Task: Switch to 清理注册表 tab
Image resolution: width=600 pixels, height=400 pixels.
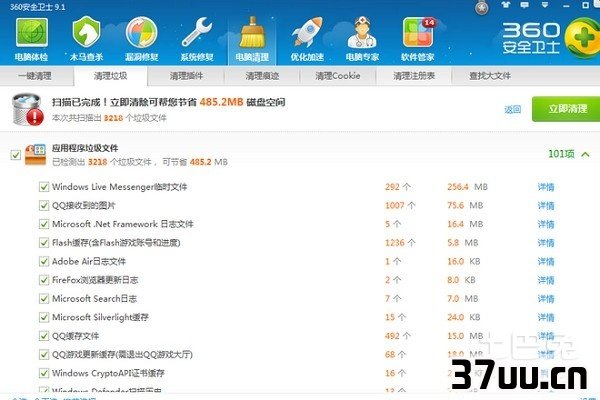Action: pos(414,76)
